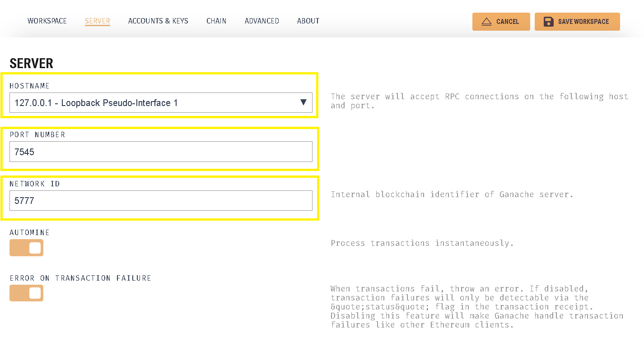Switch to Accounts & Keys tab

[x=158, y=21]
